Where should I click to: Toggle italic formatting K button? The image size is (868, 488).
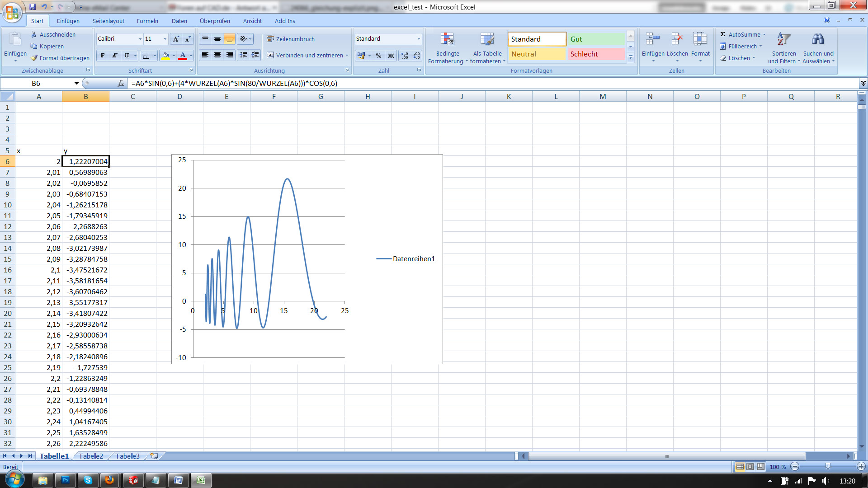click(x=115, y=56)
